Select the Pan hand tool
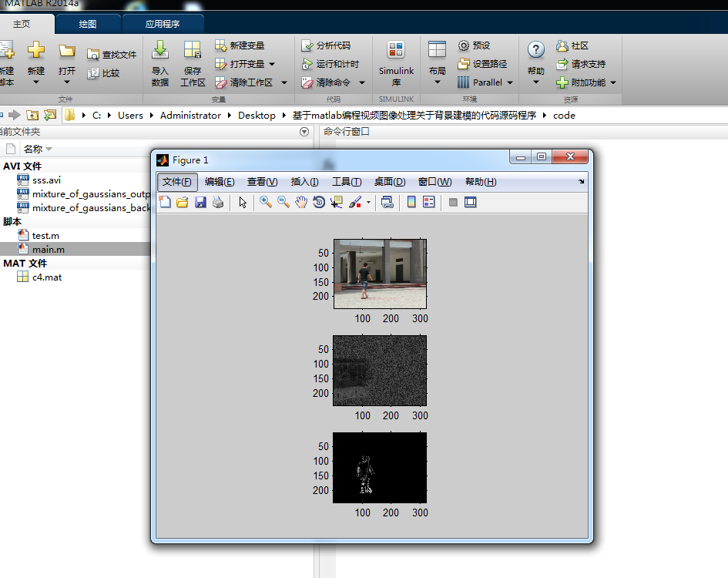This screenshot has height=578, width=728. (301, 202)
